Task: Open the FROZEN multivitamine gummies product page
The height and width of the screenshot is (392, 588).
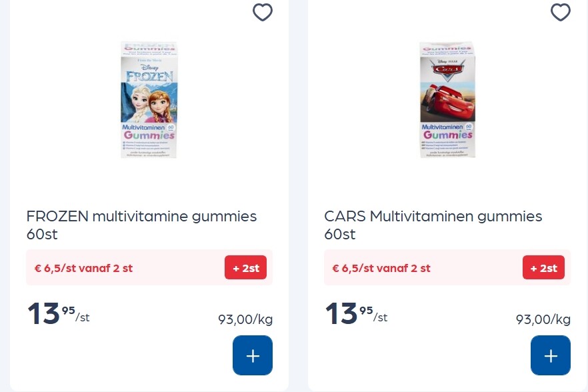Action: 141,225
